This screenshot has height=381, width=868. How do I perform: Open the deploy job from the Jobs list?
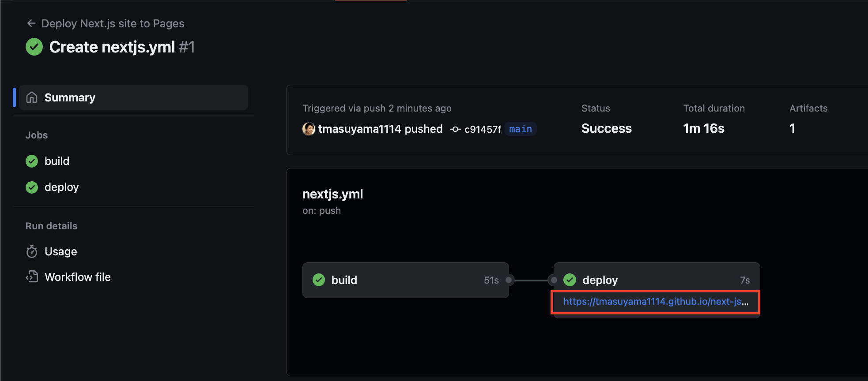pyautogui.click(x=62, y=187)
